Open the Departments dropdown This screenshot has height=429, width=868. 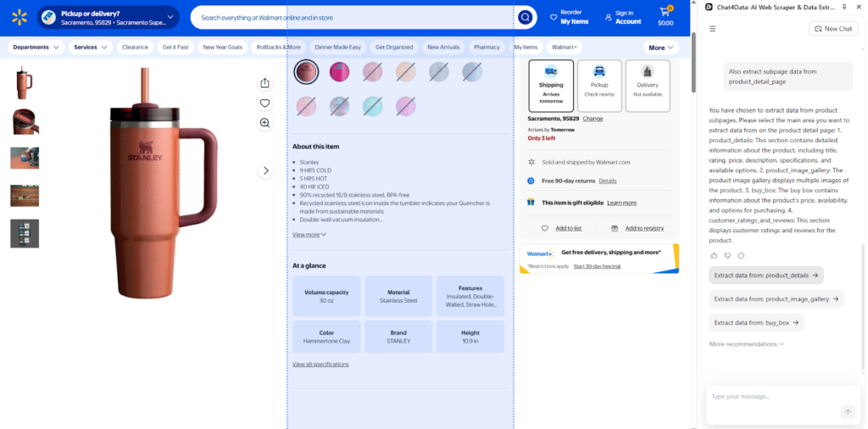36,47
